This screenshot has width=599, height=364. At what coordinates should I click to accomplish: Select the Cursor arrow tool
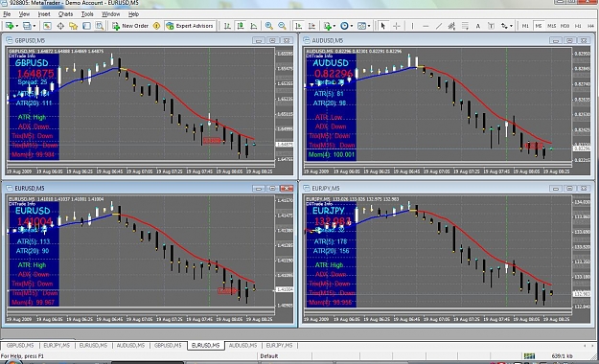click(x=383, y=26)
